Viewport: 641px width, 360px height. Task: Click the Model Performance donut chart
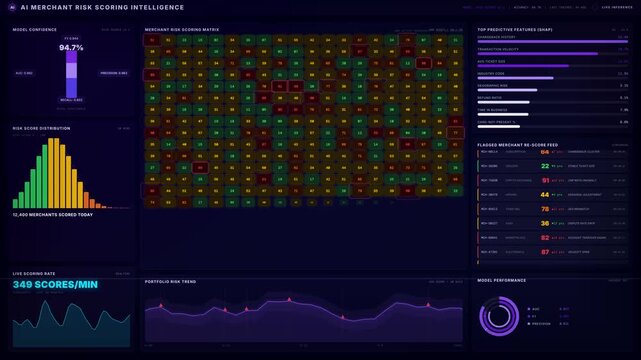pyautogui.click(x=499, y=316)
